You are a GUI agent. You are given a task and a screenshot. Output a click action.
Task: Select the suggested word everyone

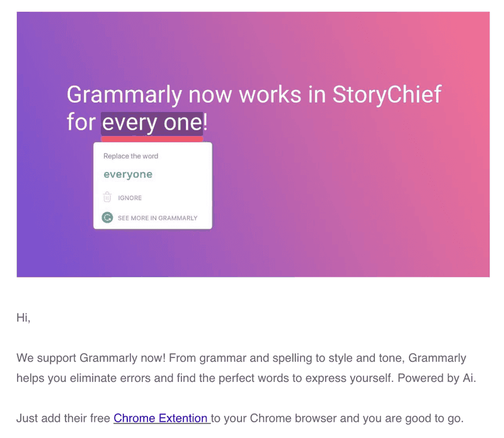coord(128,174)
